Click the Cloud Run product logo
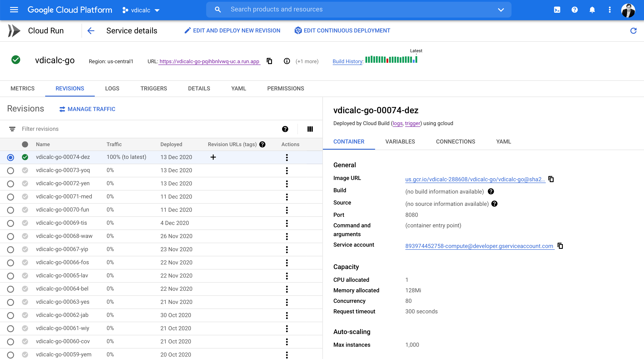The width and height of the screenshot is (644, 359). (x=14, y=31)
